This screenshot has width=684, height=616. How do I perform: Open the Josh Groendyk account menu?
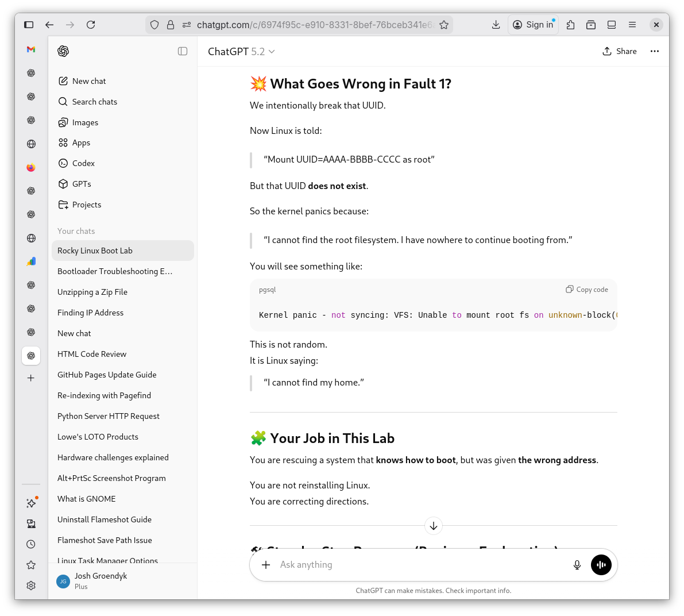click(x=101, y=580)
